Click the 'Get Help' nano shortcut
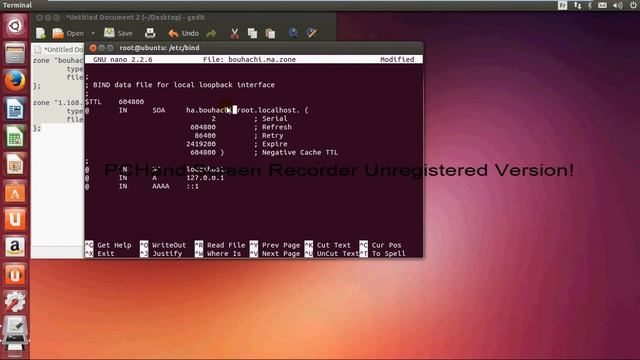Image resolution: width=640 pixels, height=360 pixels. tap(114, 245)
